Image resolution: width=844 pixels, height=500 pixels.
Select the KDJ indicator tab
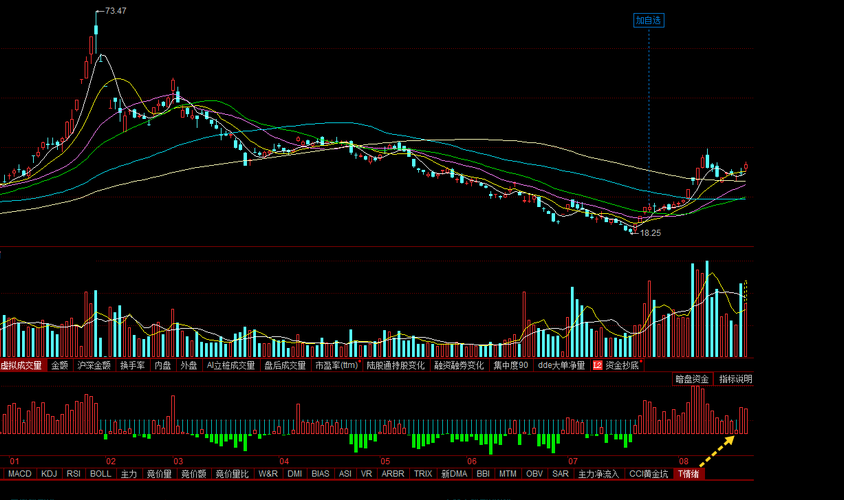pos(49,474)
